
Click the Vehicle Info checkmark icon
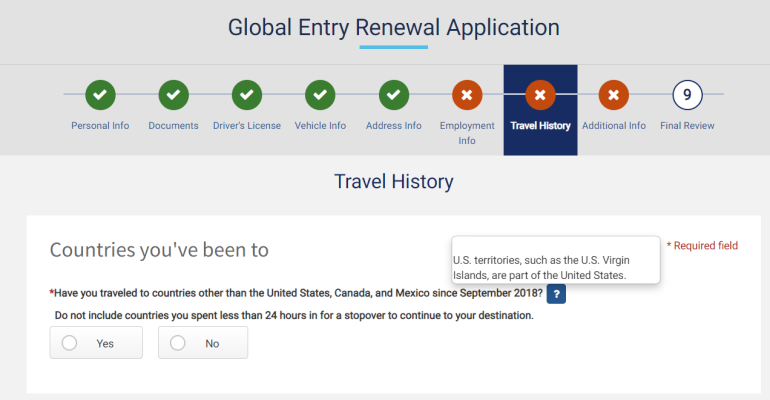[320, 95]
